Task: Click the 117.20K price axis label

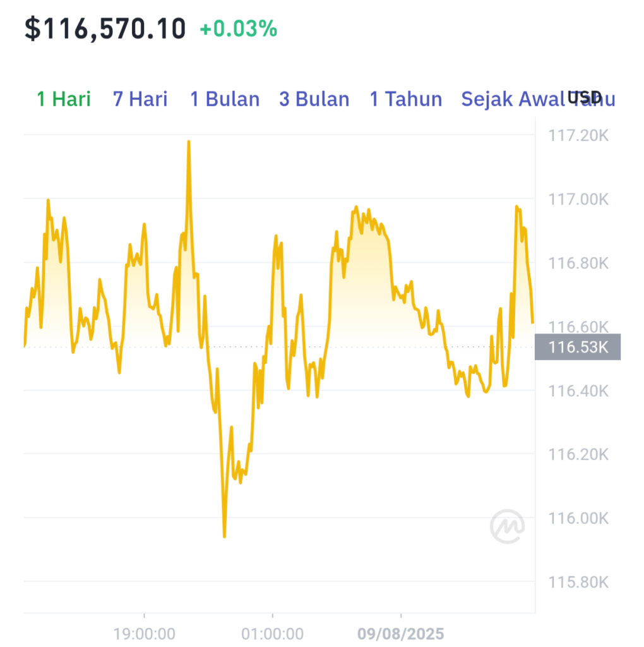Action: [x=578, y=135]
